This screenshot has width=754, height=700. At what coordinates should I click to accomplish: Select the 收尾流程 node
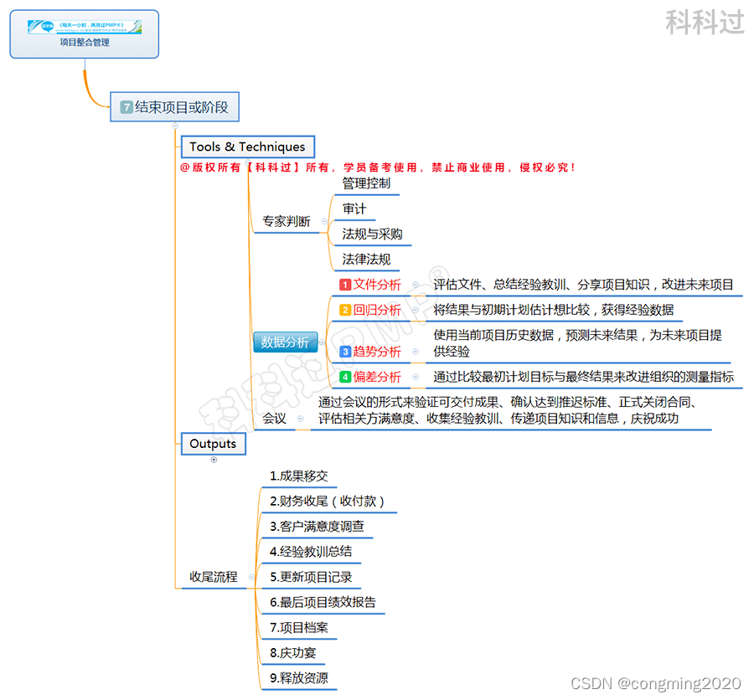tap(212, 577)
